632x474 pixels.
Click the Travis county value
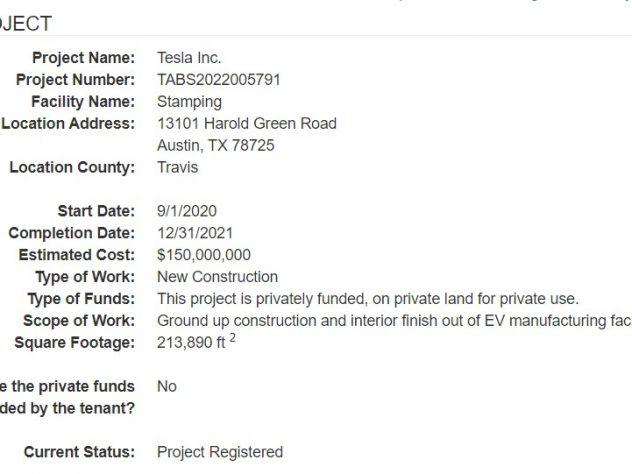[x=177, y=167]
